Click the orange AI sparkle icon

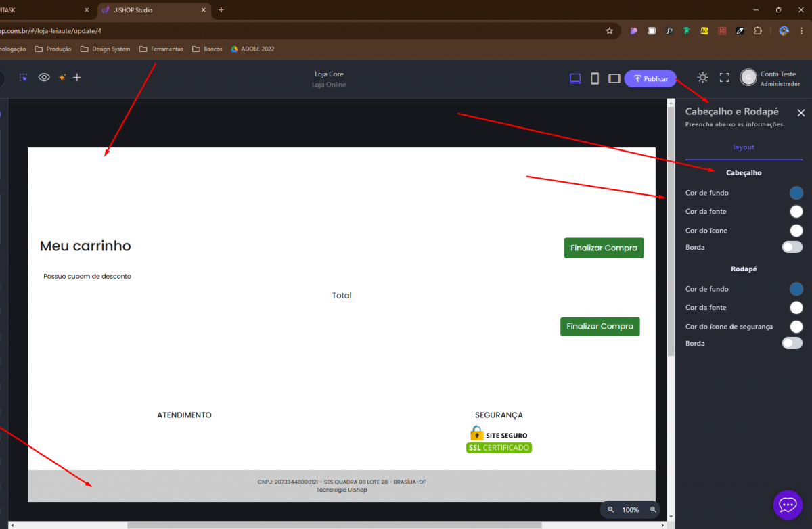62,78
